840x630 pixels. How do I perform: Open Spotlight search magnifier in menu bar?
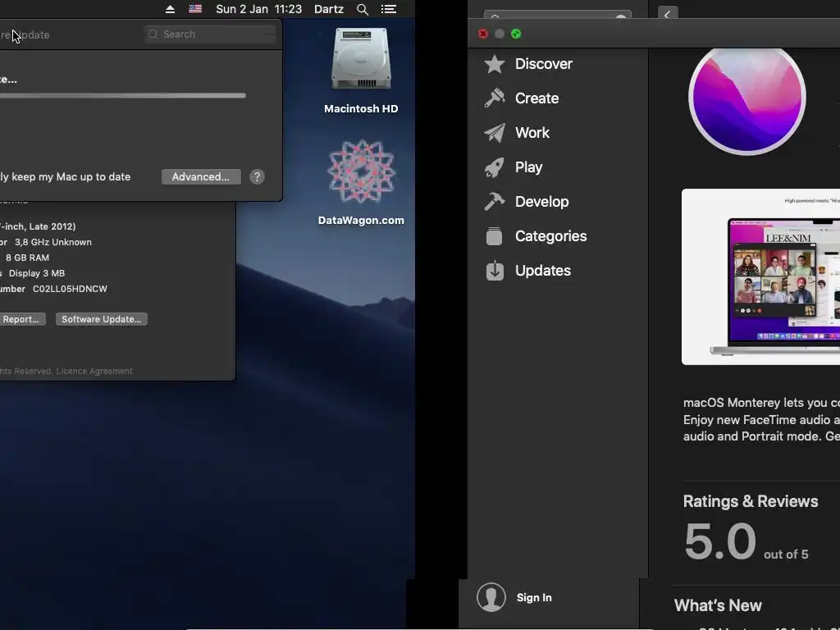point(362,9)
